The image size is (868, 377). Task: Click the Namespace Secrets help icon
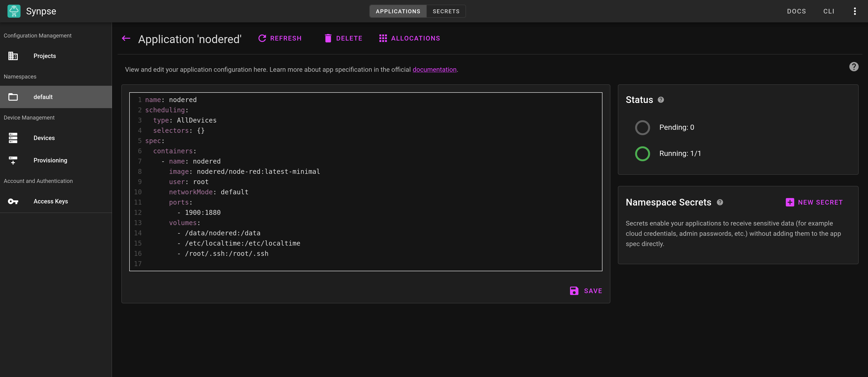720,202
